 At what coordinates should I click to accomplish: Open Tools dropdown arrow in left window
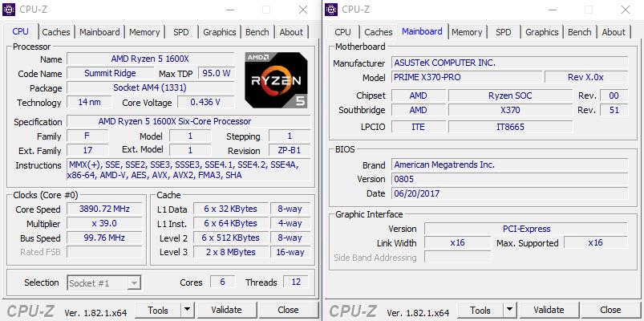(187, 310)
